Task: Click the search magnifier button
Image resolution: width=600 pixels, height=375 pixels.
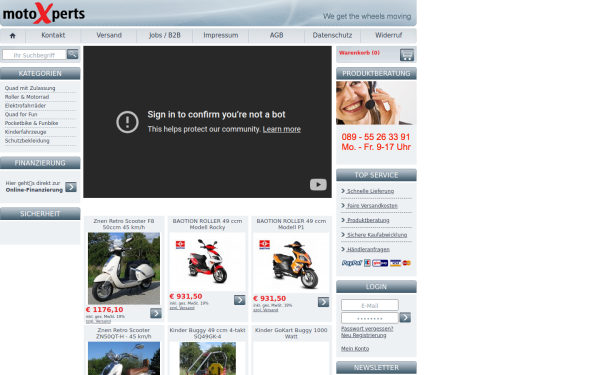Action: [x=72, y=54]
